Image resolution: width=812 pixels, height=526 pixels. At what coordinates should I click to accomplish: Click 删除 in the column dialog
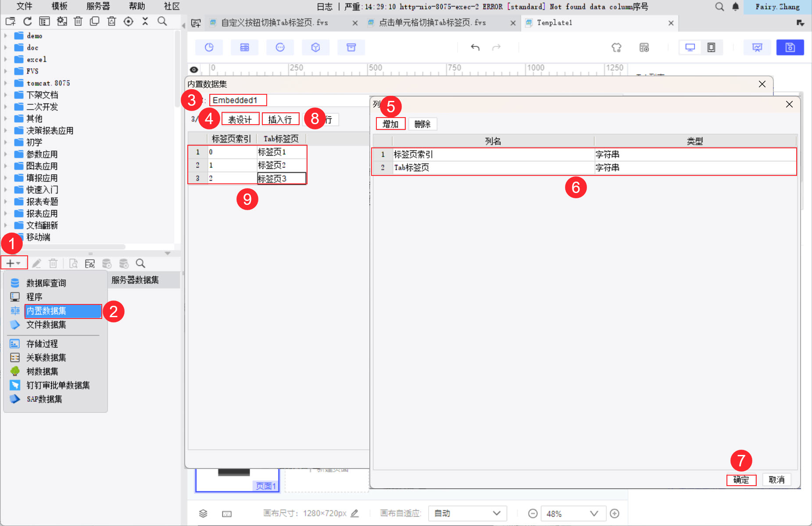(422, 124)
